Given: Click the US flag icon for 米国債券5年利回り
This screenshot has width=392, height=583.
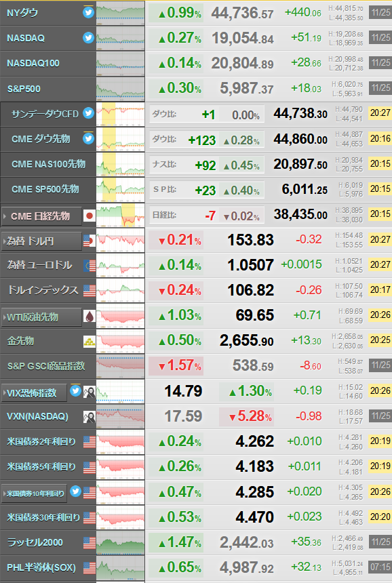Looking at the screenshot, I should click(x=90, y=467).
